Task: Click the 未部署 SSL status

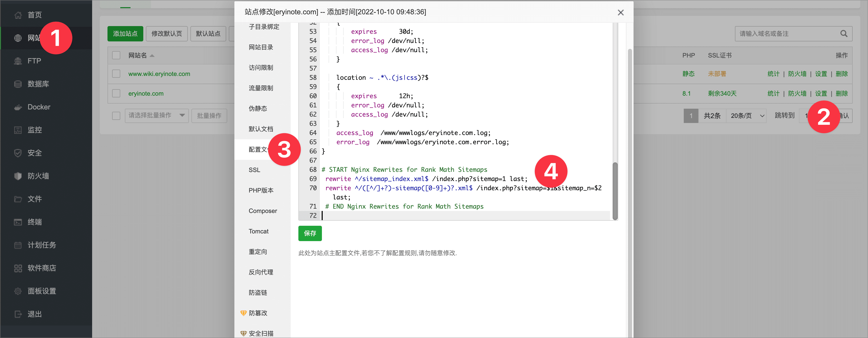Action: click(717, 74)
